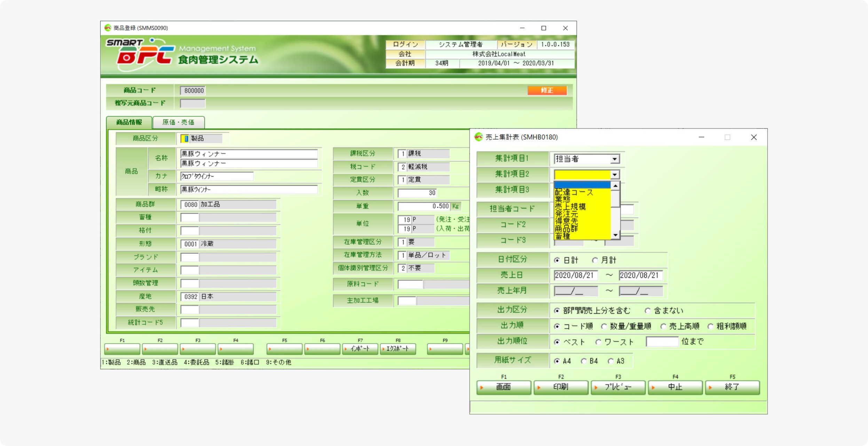
Task: Click the F8 エクスポート button
Action: click(398, 349)
